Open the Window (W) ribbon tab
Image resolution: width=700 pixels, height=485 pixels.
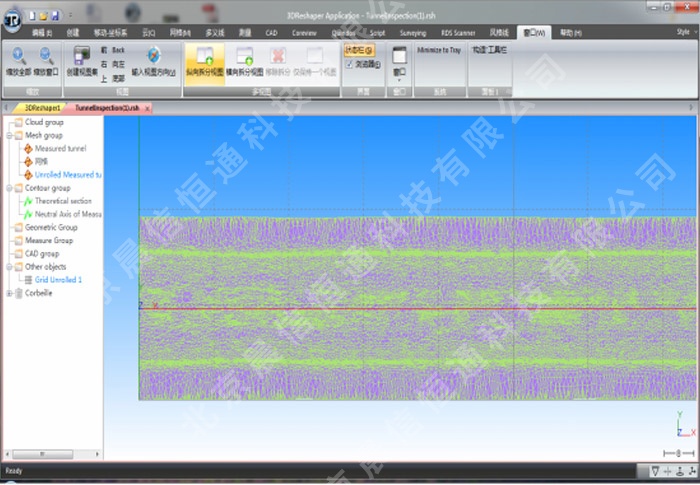(x=534, y=33)
